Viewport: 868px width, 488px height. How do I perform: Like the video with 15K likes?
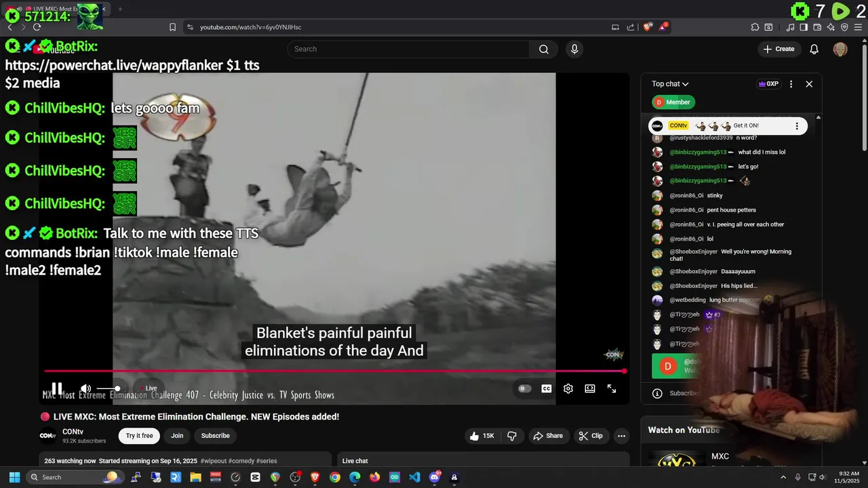coord(482,436)
